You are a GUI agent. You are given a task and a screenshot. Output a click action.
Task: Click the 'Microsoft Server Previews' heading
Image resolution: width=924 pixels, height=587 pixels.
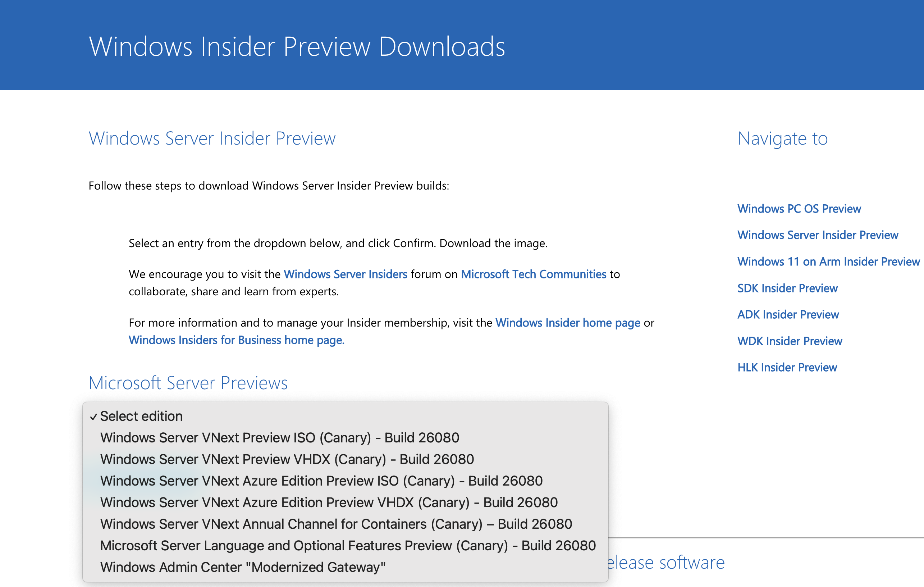(188, 383)
